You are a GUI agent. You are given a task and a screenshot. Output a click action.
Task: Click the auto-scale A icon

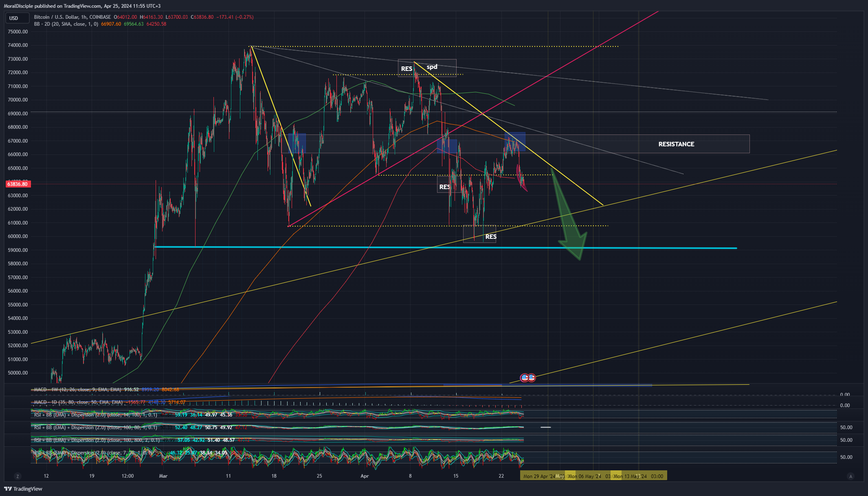tap(850, 476)
